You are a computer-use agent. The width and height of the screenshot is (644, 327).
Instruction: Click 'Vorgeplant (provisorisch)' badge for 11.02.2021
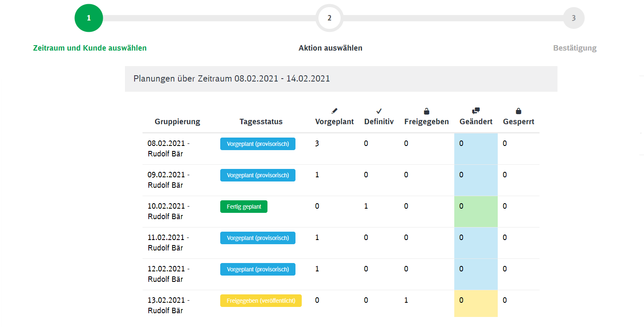[258, 238]
